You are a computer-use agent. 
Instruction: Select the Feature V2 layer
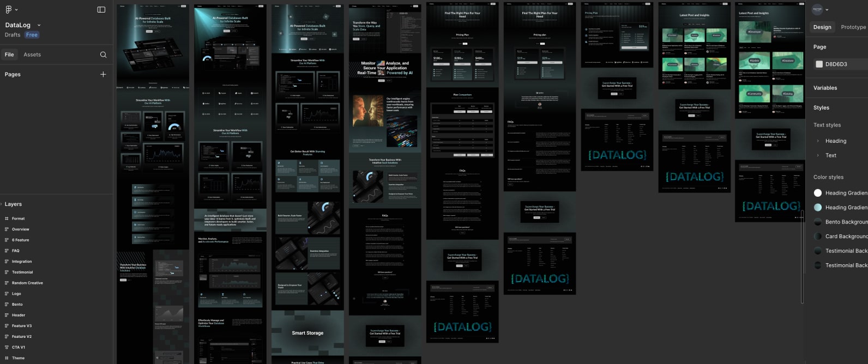22,337
